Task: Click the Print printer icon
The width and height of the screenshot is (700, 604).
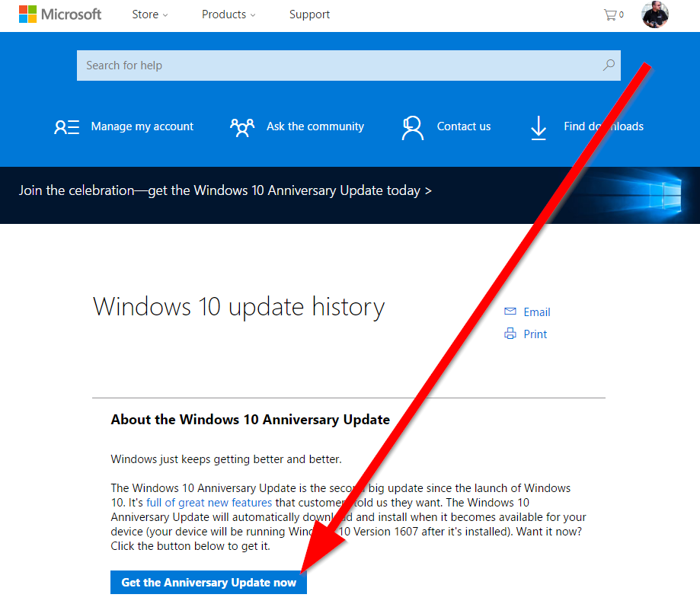Action: pos(510,334)
